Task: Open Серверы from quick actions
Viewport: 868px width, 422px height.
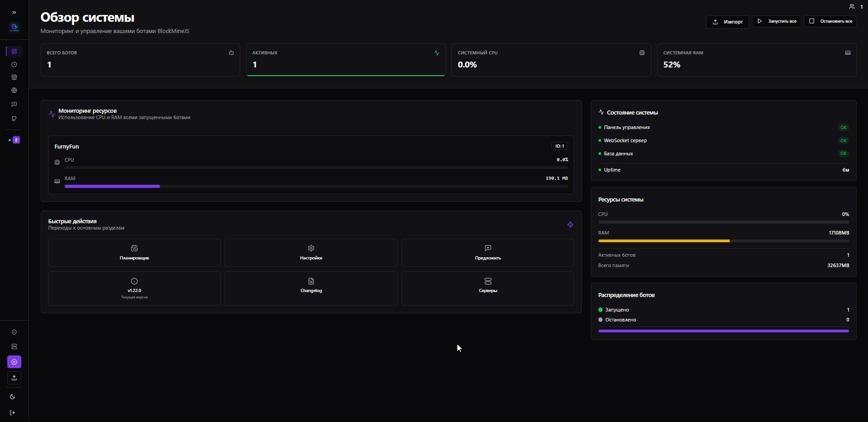Action: click(x=488, y=288)
